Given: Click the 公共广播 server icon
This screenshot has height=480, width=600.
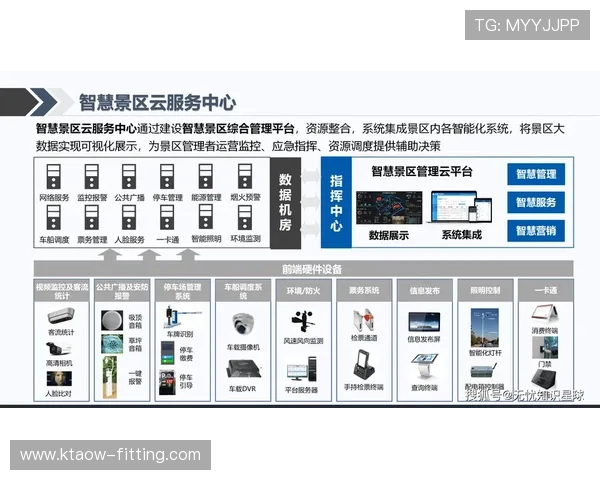Looking at the screenshot, I should pyautogui.click(x=129, y=176).
